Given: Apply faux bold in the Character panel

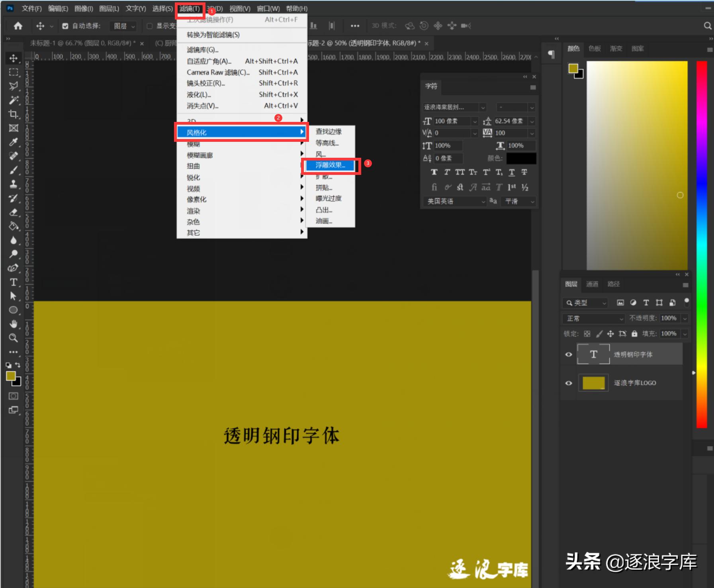Looking at the screenshot, I should pos(434,172).
